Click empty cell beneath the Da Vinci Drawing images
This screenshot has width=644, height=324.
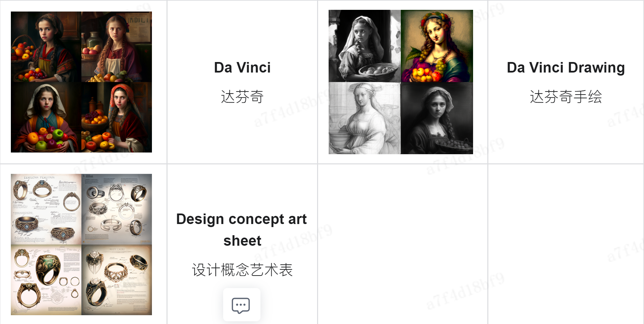pyautogui.click(x=403, y=244)
